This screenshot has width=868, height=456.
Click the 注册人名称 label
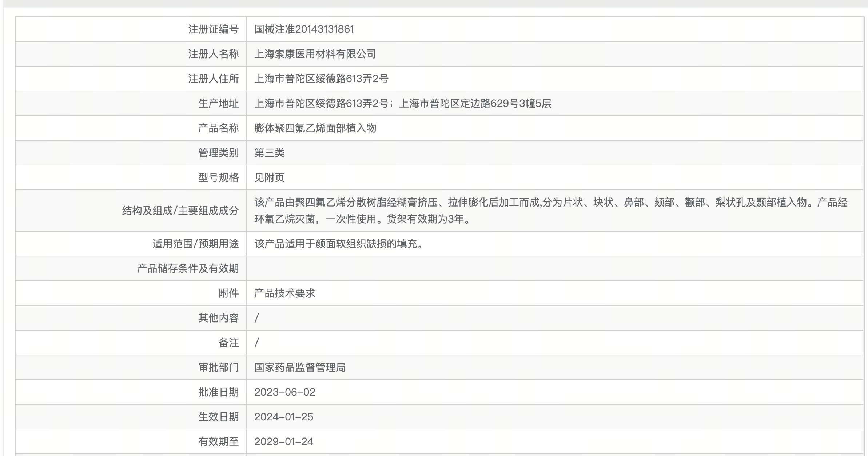click(213, 54)
